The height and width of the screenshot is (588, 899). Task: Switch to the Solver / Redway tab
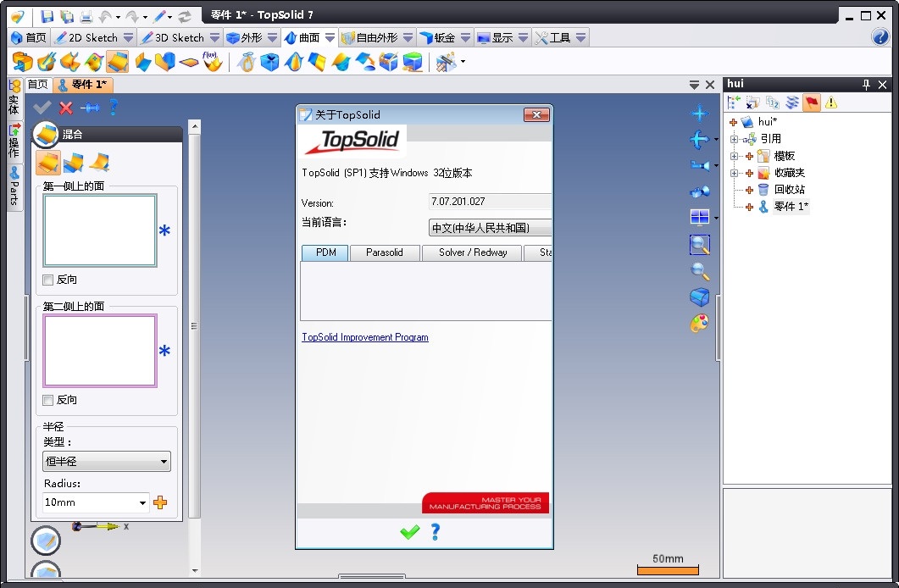click(473, 252)
